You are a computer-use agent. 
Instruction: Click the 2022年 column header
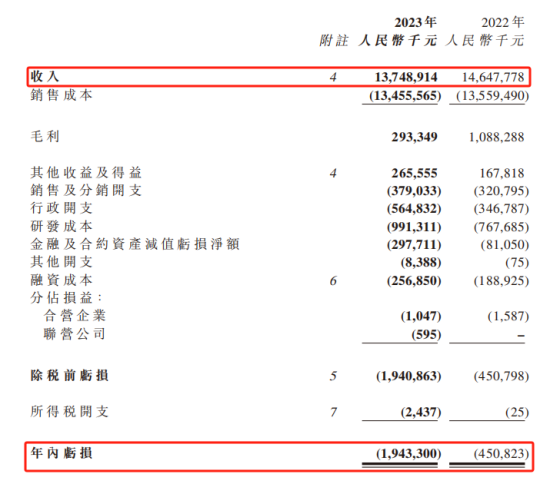[x=502, y=23]
